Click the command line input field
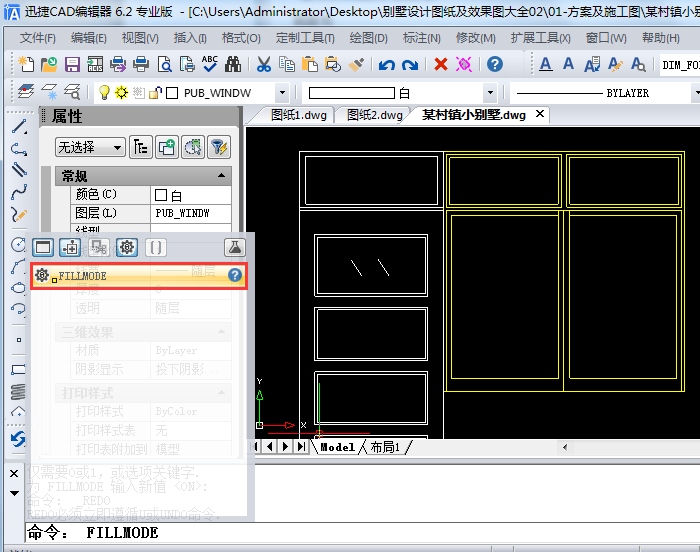The height and width of the screenshot is (552, 700). tap(362, 533)
